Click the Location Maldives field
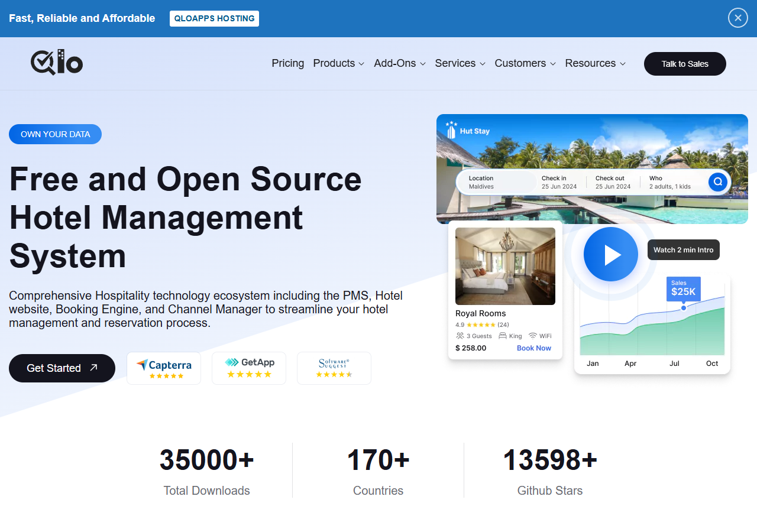 click(x=496, y=182)
